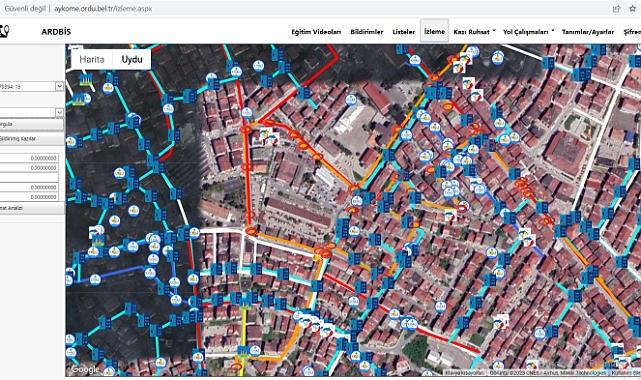Click the Bildirilmiş Kazılar button
The image size is (641, 380).
pyautogui.click(x=31, y=139)
